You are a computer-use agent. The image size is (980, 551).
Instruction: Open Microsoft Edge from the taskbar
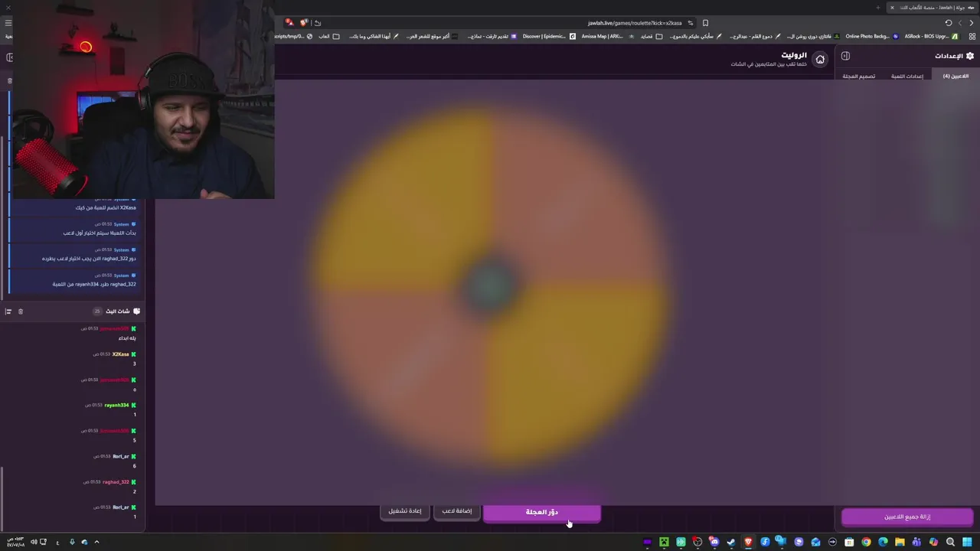point(883,542)
